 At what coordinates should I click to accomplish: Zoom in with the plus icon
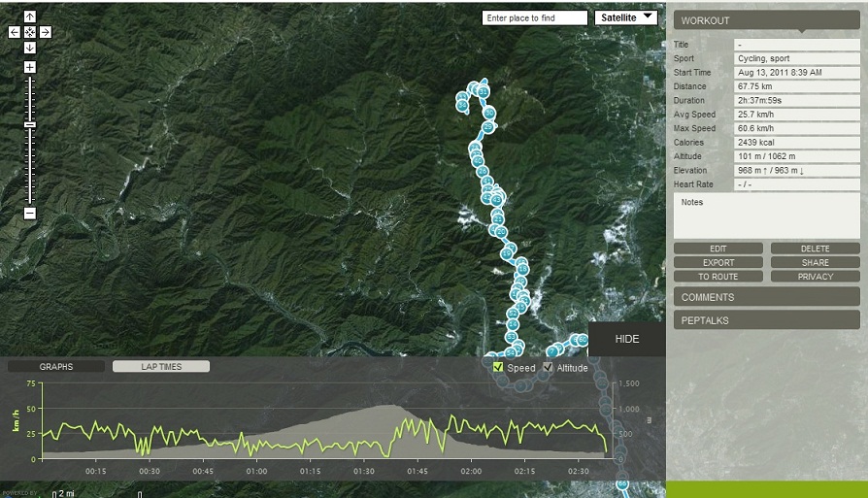pyautogui.click(x=29, y=67)
